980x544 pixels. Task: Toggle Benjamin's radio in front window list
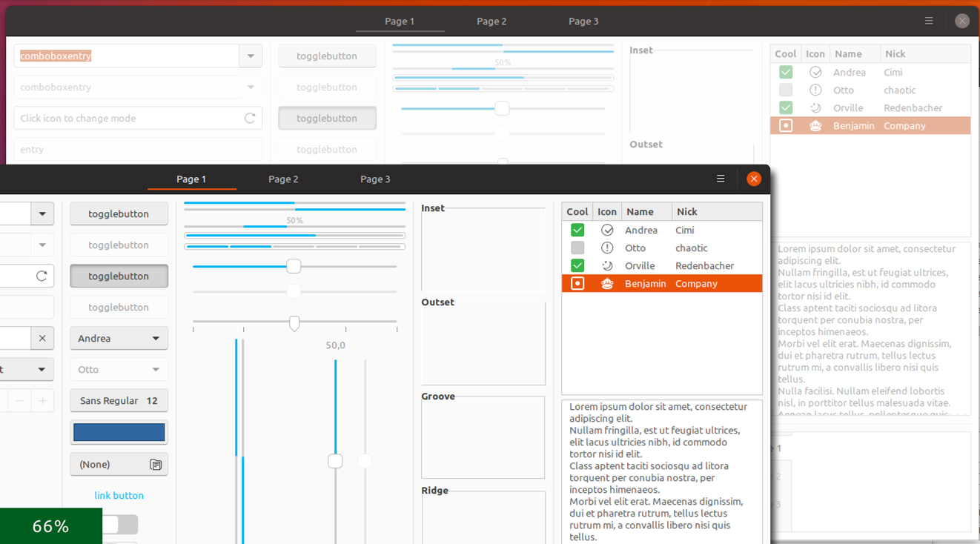(x=577, y=283)
